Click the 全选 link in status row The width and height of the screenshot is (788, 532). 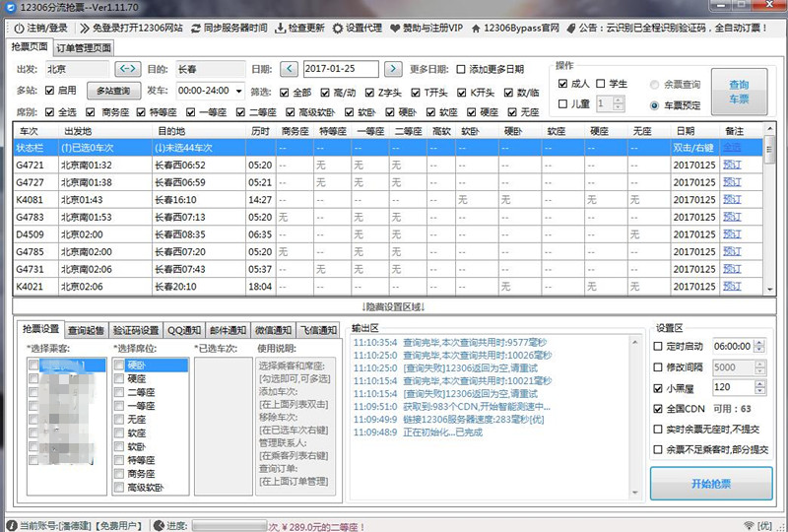(732, 148)
